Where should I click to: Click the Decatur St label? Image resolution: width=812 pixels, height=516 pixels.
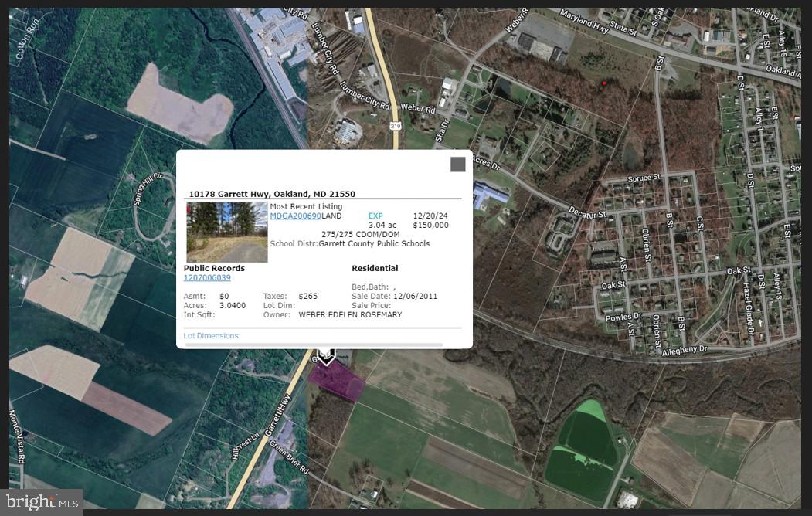(x=587, y=212)
